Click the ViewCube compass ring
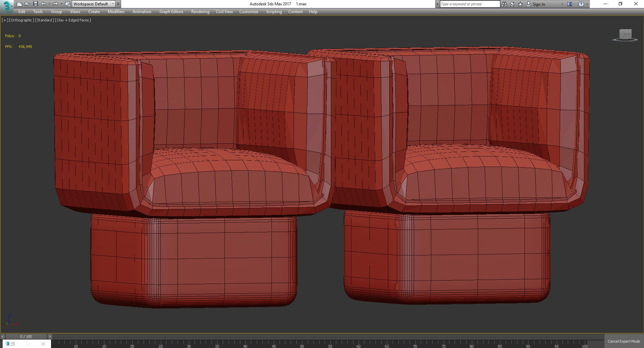 tap(625, 40)
